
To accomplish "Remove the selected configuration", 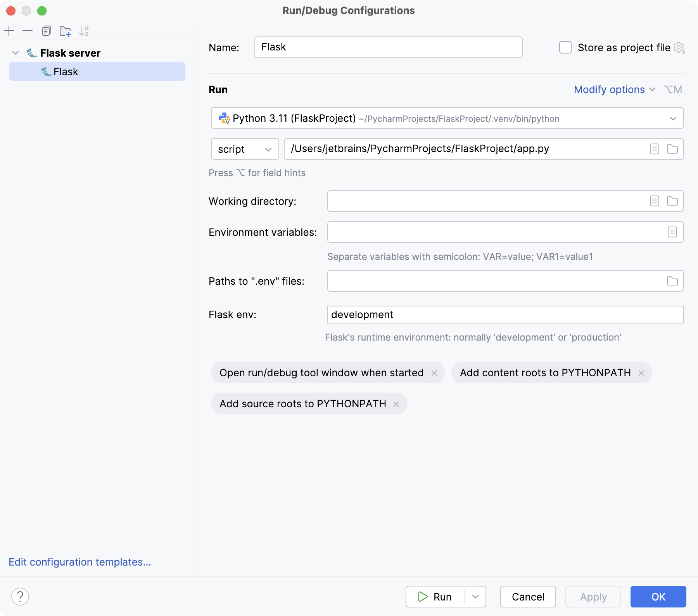I will click(28, 31).
